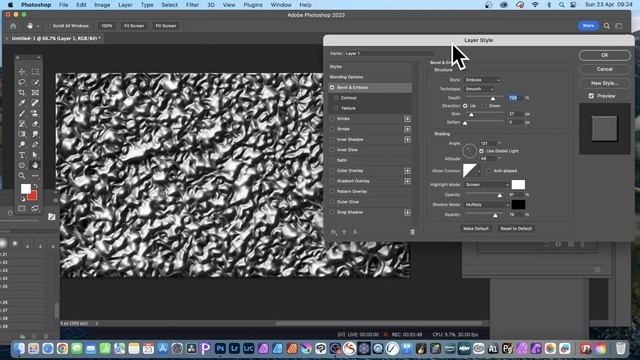
Task: Select the Crop tool
Action: coord(22,93)
